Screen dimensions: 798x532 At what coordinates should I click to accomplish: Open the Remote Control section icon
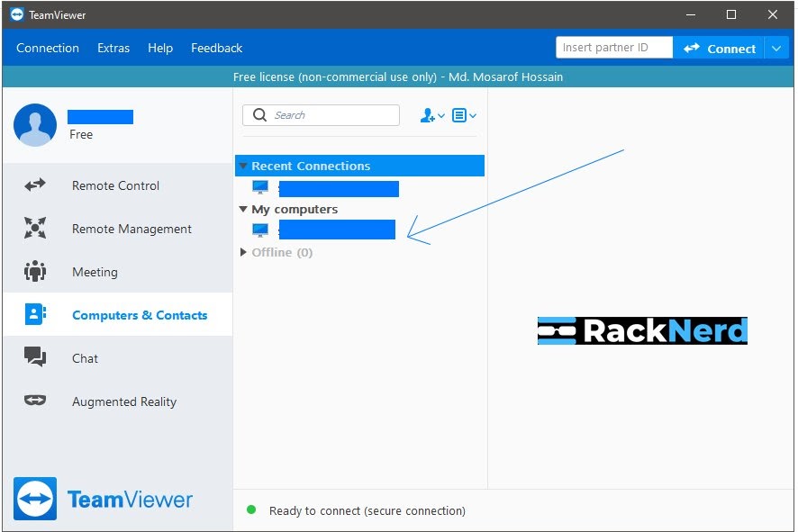click(35, 185)
